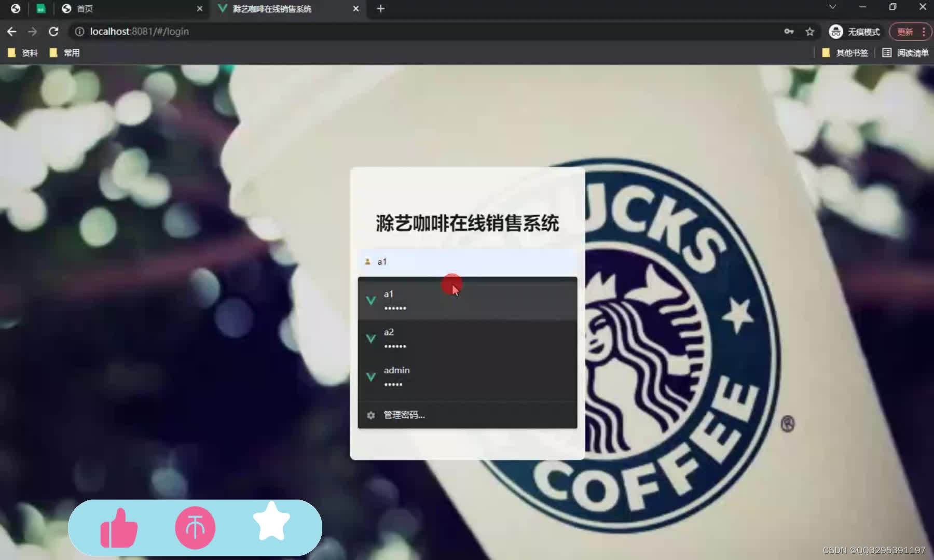Viewport: 934px width, 560px height.
Task: Click the Vue icon beside admin entry
Action: [370, 377]
